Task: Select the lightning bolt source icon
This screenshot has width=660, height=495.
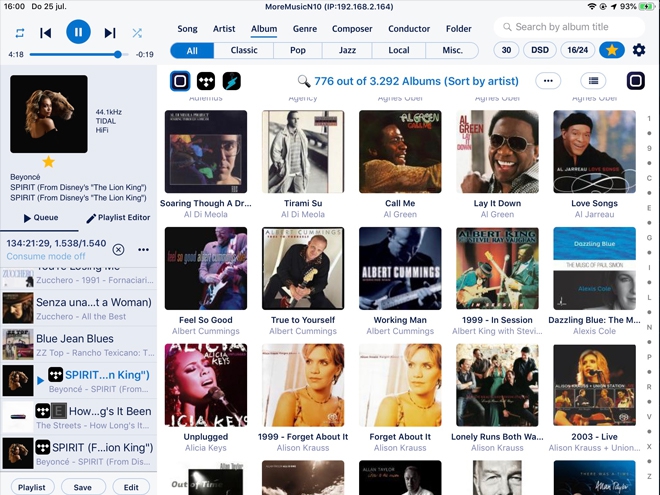Action: pyautogui.click(x=232, y=81)
